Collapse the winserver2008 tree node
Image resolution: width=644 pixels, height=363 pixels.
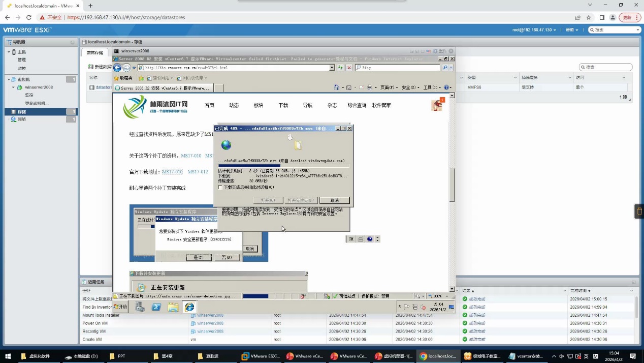coord(14,87)
